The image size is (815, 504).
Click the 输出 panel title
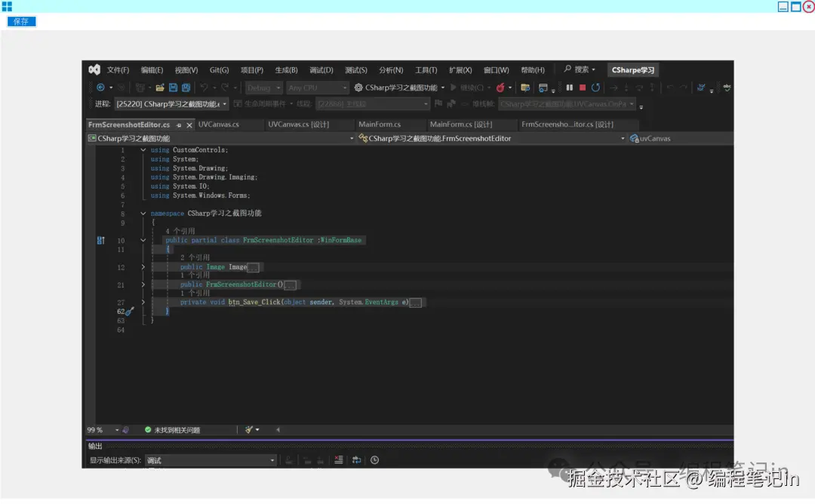(x=95, y=446)
